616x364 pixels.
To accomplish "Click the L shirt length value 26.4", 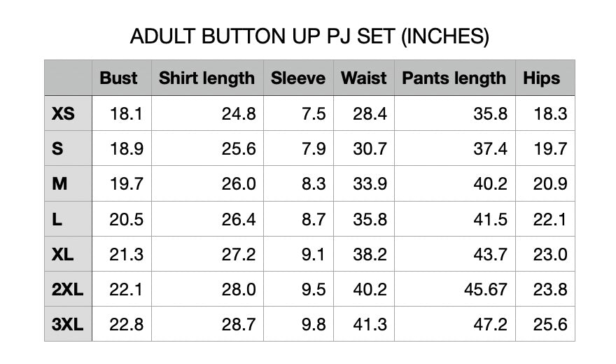I will (x=239, y=219).
